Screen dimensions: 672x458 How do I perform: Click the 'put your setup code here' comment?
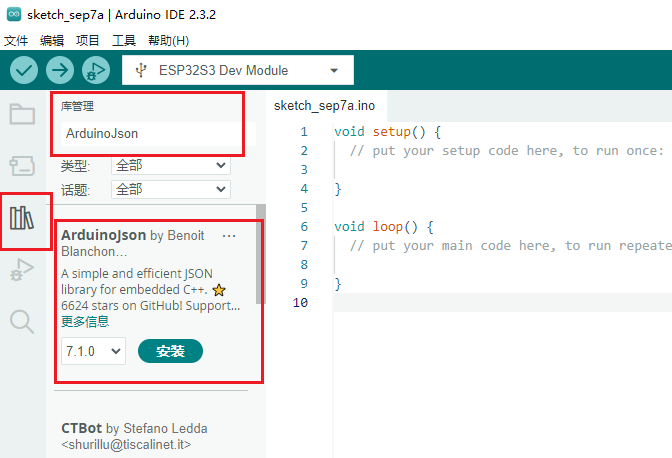pyautogui.click(x=507, y=151)
